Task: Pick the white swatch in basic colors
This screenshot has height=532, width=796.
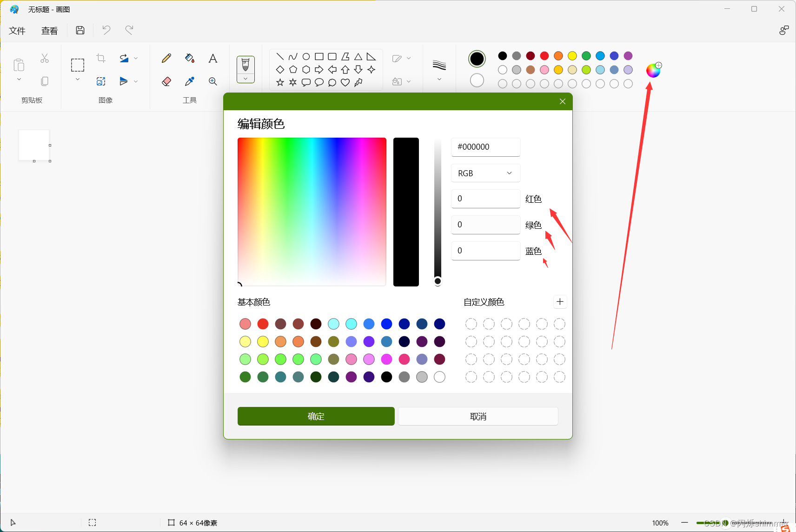Action: 439,377
